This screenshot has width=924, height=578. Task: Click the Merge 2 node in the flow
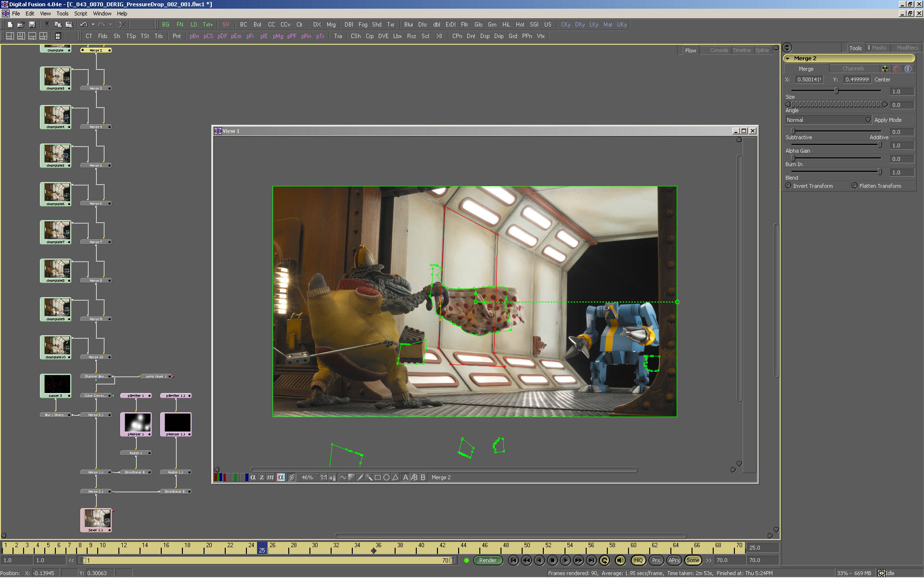coord(96,50)
